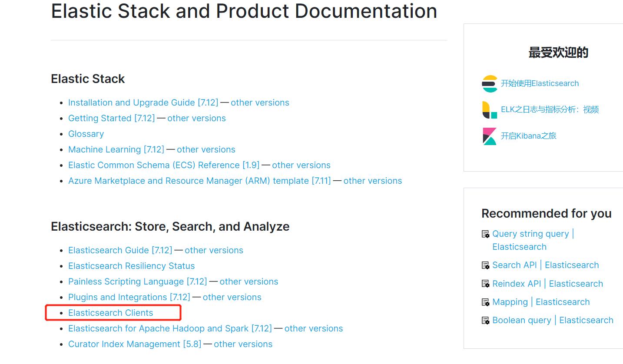This screenshot has height=364, width=623.
Task: View other versions of Hadoop and Spark docs
Action: pos(314,328)
